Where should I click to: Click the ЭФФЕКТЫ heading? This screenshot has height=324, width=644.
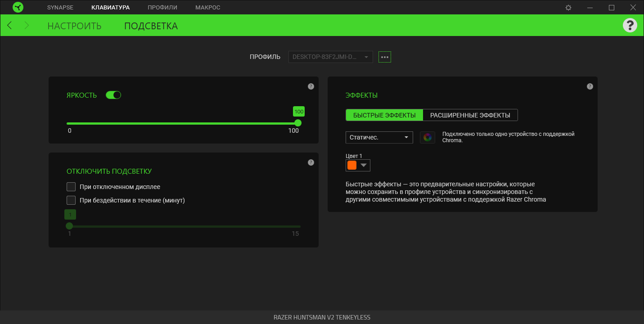(x=361, y=95)
